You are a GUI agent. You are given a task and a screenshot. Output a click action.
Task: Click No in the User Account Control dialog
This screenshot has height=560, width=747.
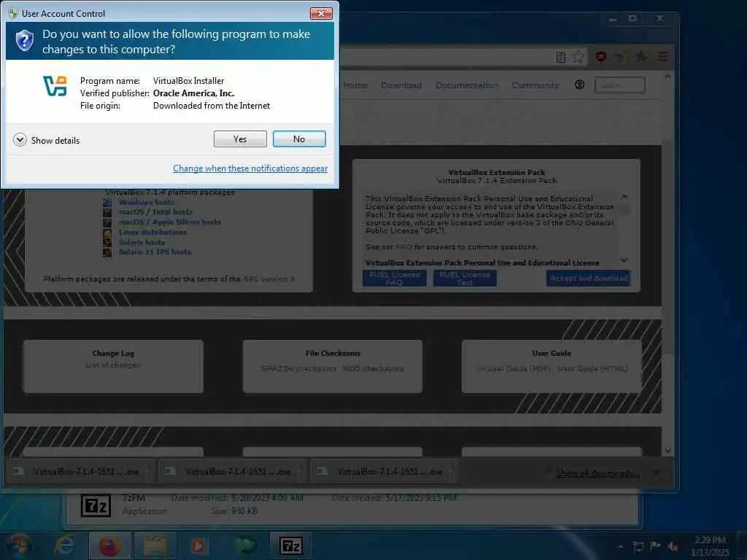[x=299, y=139]
